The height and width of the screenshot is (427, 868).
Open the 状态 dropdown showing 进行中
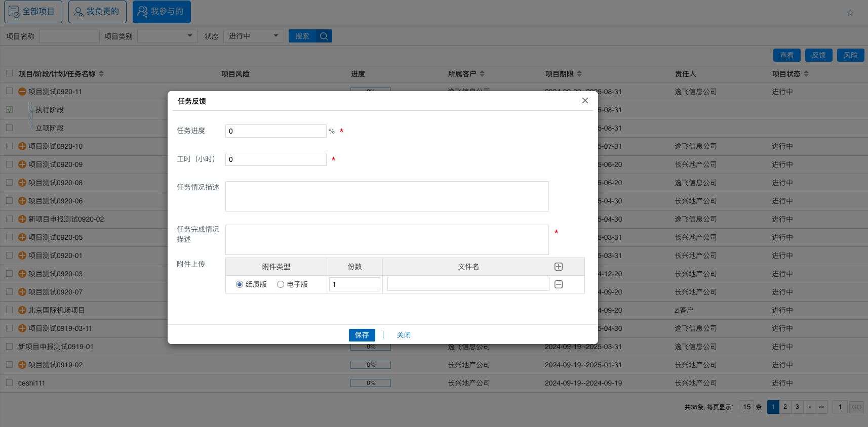(253, 36)
